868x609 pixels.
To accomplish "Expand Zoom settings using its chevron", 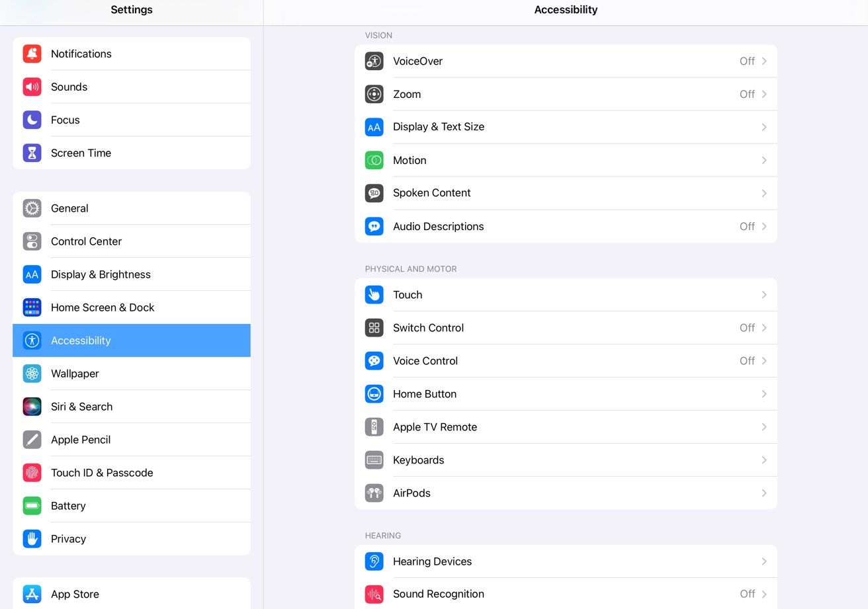I will coord(764,94).
